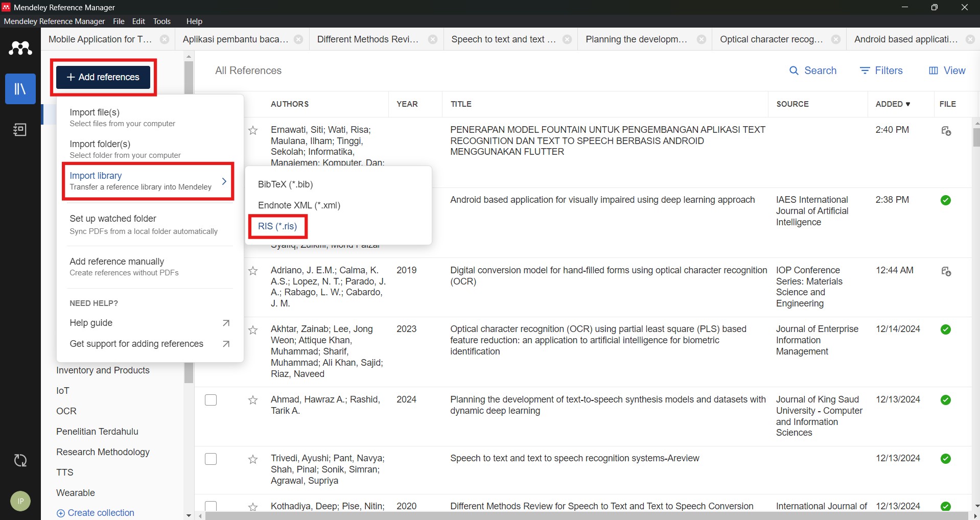Open the File menu
Image resolution: width=980 pixels, height=520 pixels.
tap(119, 21)
